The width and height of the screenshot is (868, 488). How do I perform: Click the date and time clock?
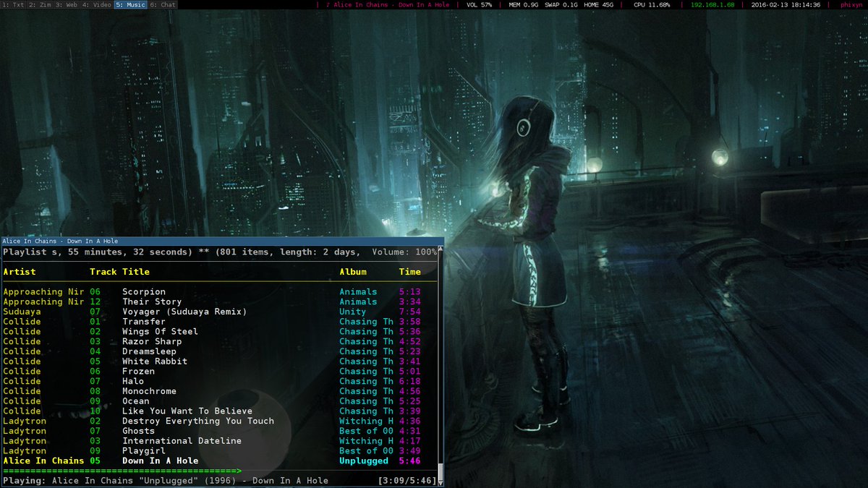pyautogui.click(x=786, y=4)
